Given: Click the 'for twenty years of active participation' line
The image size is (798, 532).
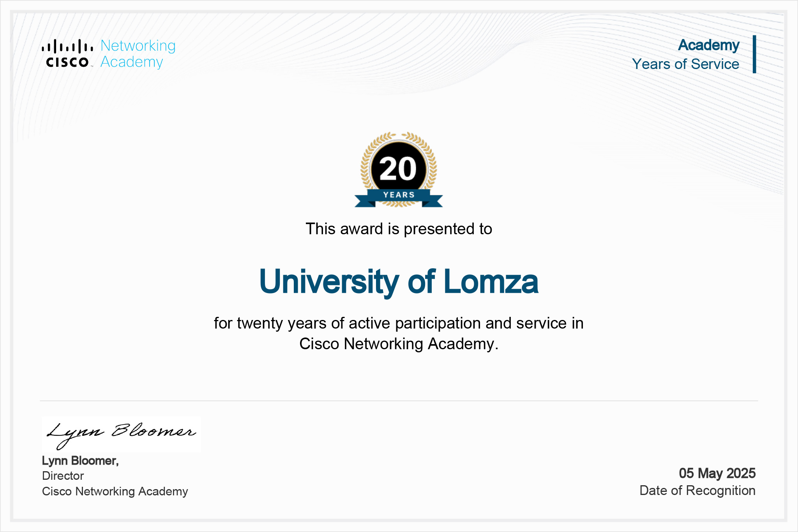Looking at the screenshot, I should [x=399, y=323].
